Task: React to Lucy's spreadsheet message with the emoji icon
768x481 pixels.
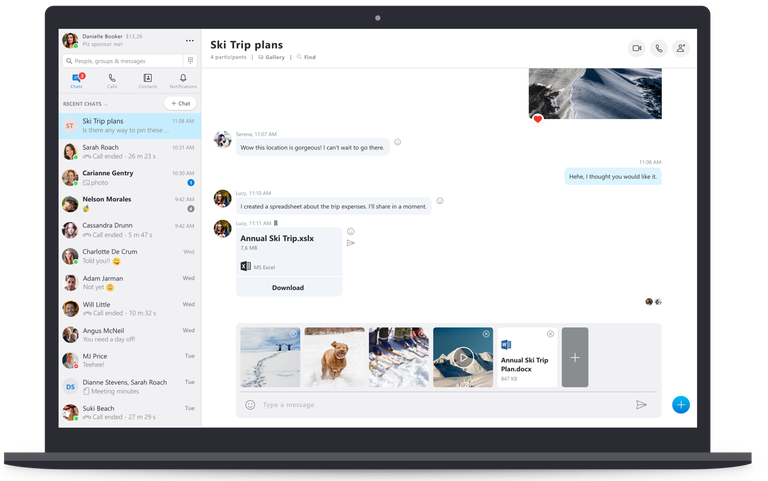Action: point(440,201)
